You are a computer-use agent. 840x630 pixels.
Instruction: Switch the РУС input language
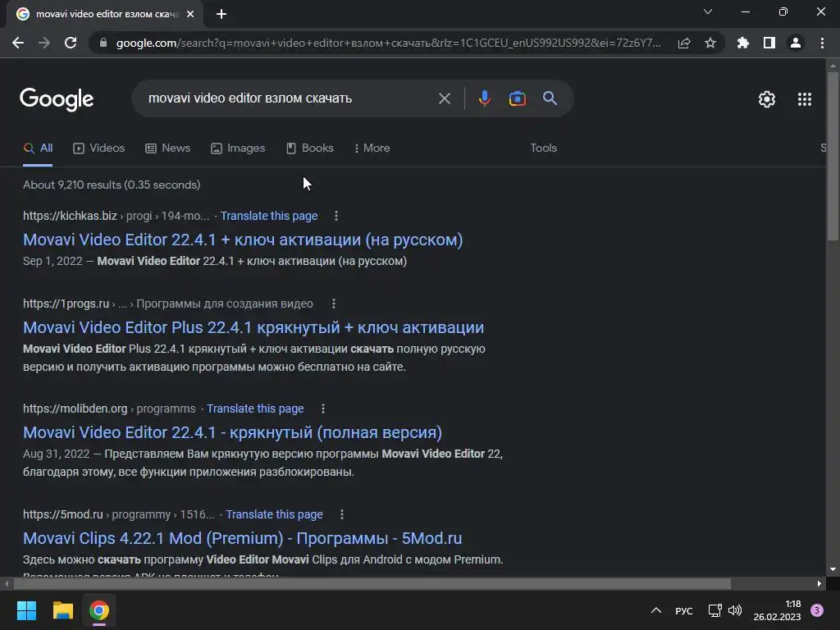[683, 610]
